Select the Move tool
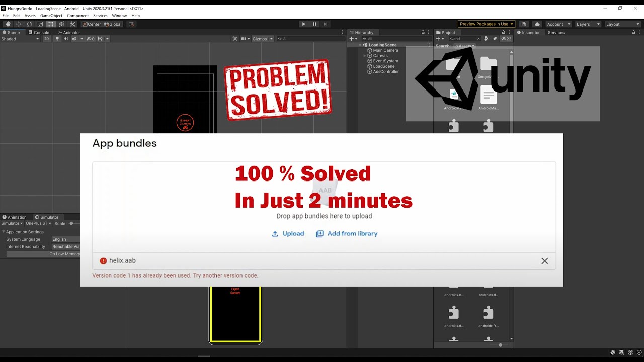644x362 pixels. 19,24
